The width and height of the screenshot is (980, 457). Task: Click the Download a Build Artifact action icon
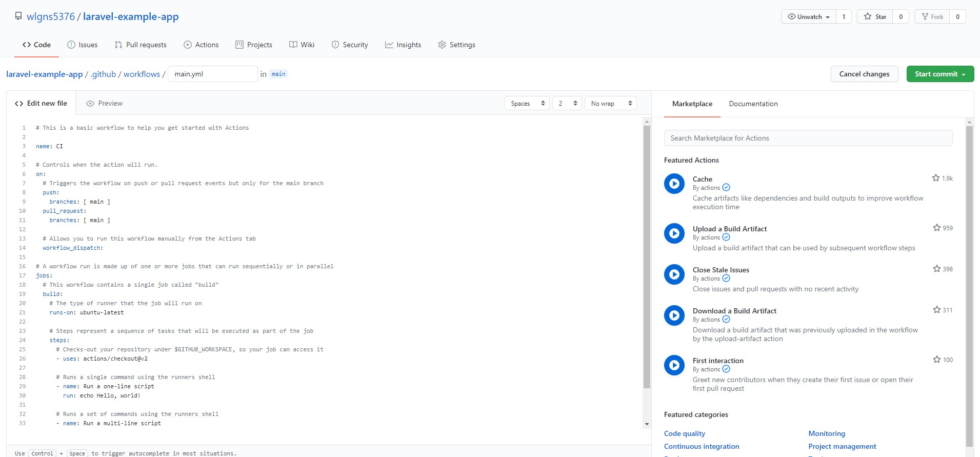674,315
